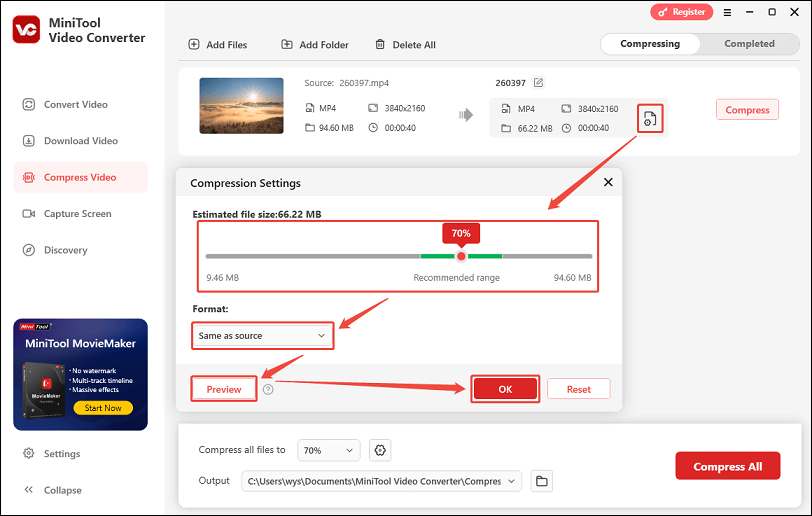
Task: Open Compress all files to 70% dropdown
Action: [x=328, y=450]
